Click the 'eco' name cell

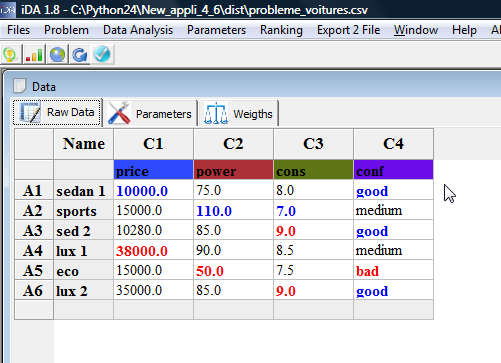click(84, 270)
